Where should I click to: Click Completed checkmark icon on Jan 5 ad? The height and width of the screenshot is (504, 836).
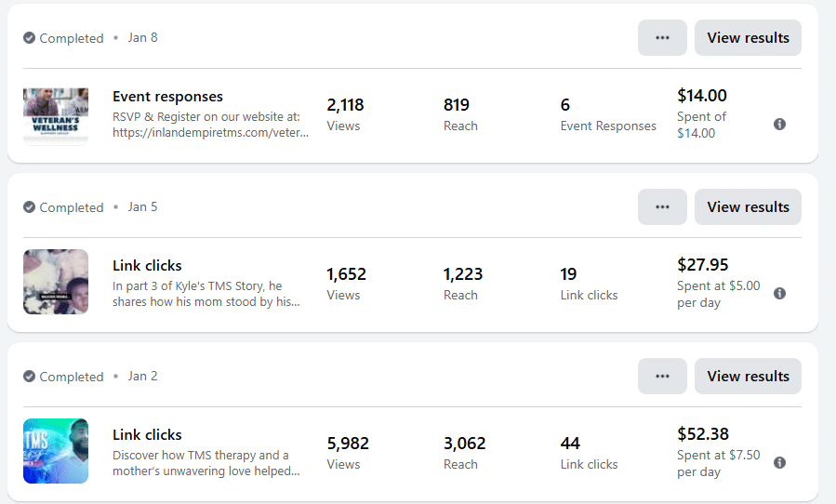point(30,207)
